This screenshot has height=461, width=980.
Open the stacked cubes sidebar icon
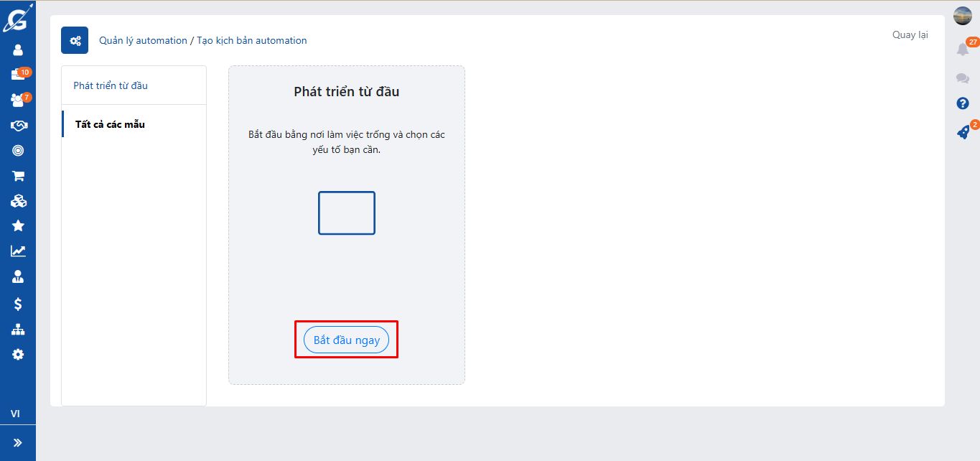(x=18, y=201)
